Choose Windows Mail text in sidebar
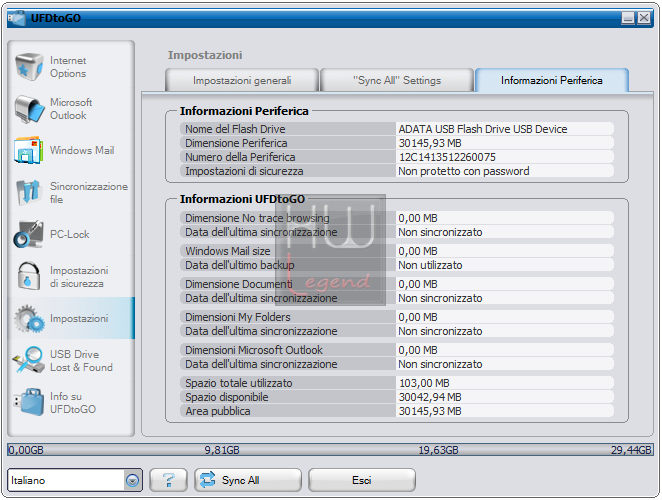 point(82,150)
